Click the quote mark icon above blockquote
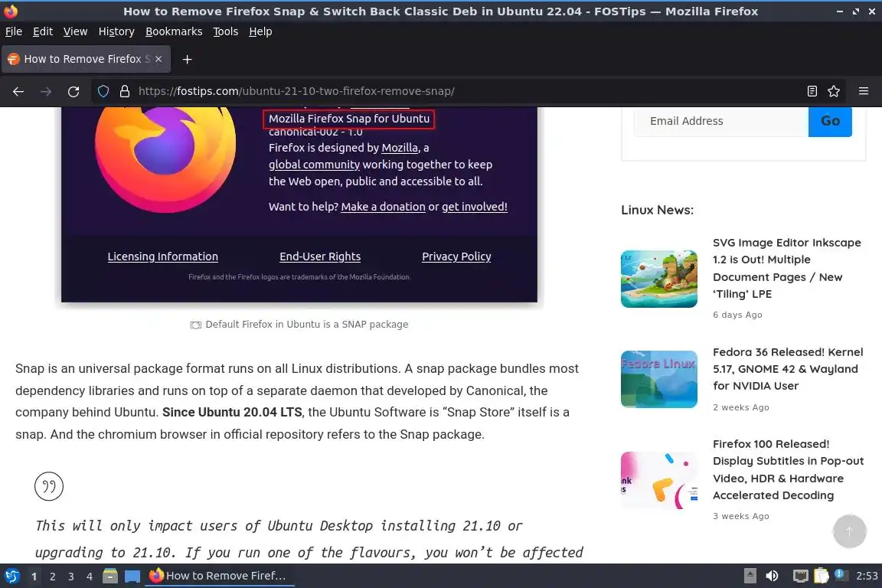This screenshot has height=588, width=882. [x=49, y=486]
